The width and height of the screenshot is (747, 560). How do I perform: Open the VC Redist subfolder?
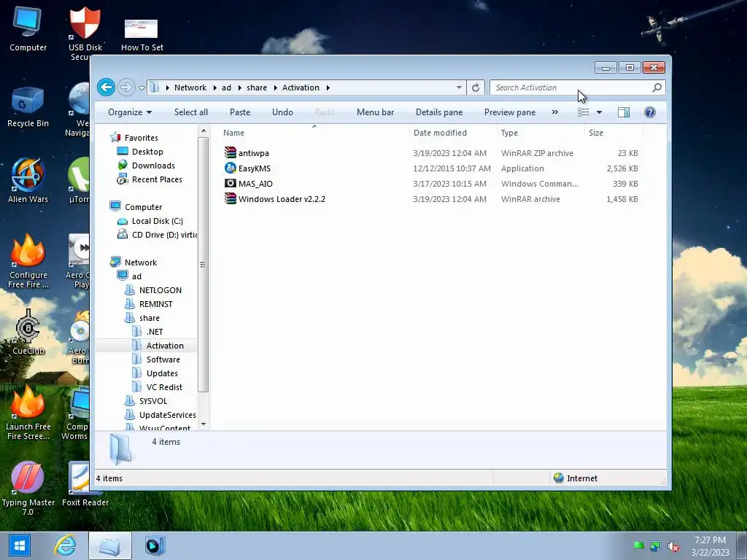coord(164,387)
